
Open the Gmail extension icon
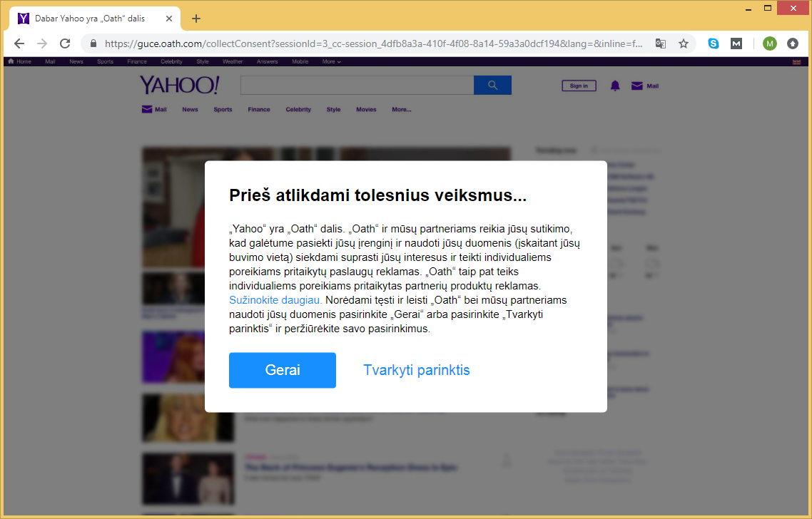tap(736, 43)
